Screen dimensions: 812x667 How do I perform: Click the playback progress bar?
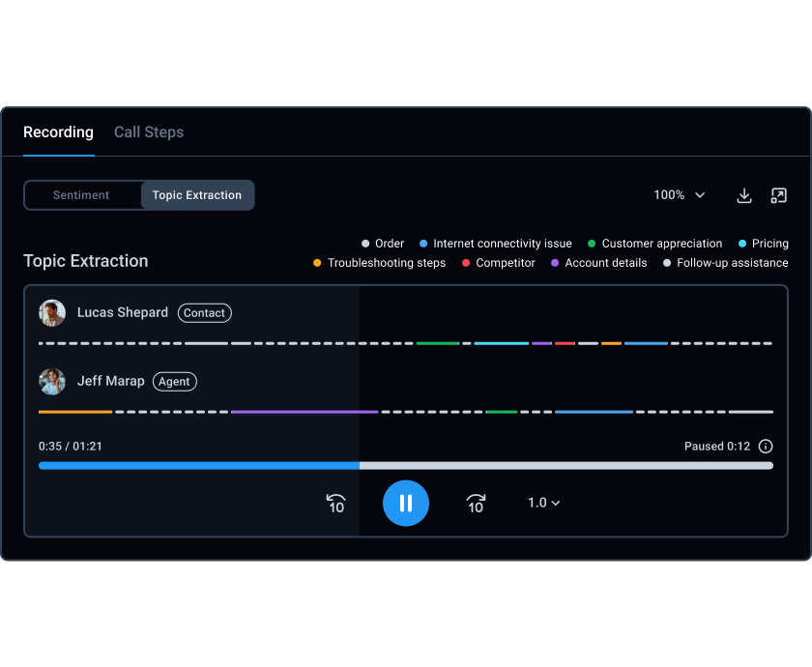[406, 465]
